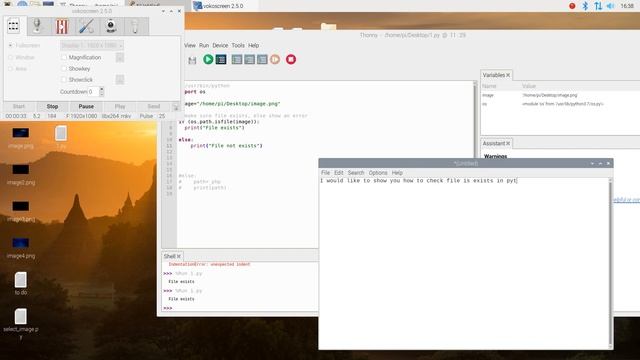Select Area radio button in vokoscreen

point(11,69)
